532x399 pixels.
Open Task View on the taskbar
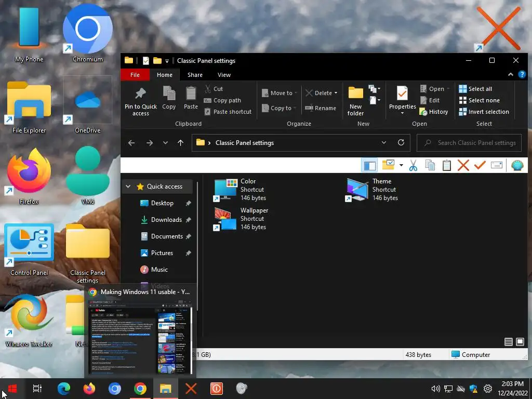[x=37, y=389]
